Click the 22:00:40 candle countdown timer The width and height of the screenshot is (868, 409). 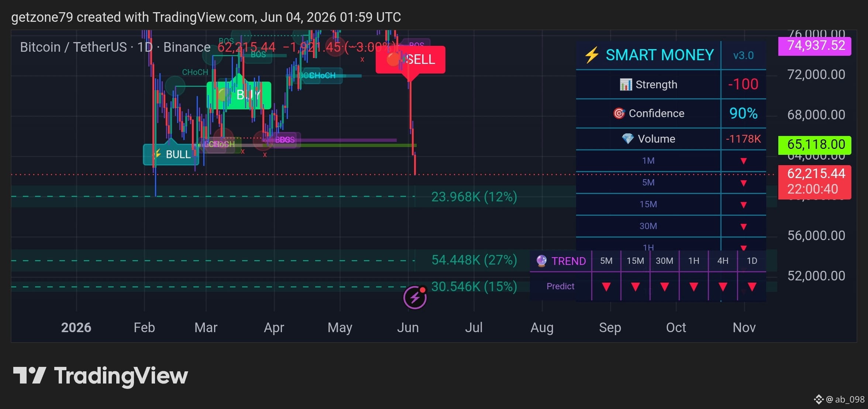point(813,190)
